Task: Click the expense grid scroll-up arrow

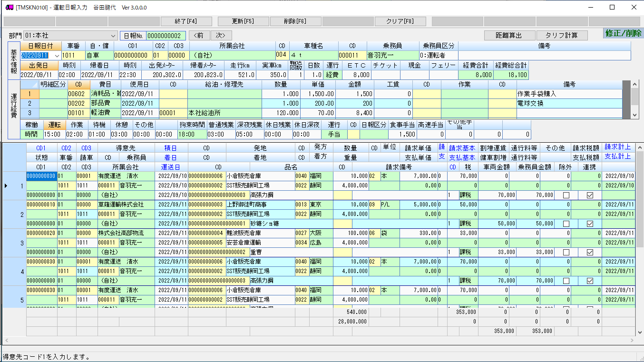Action: click(x=634, y=84)
